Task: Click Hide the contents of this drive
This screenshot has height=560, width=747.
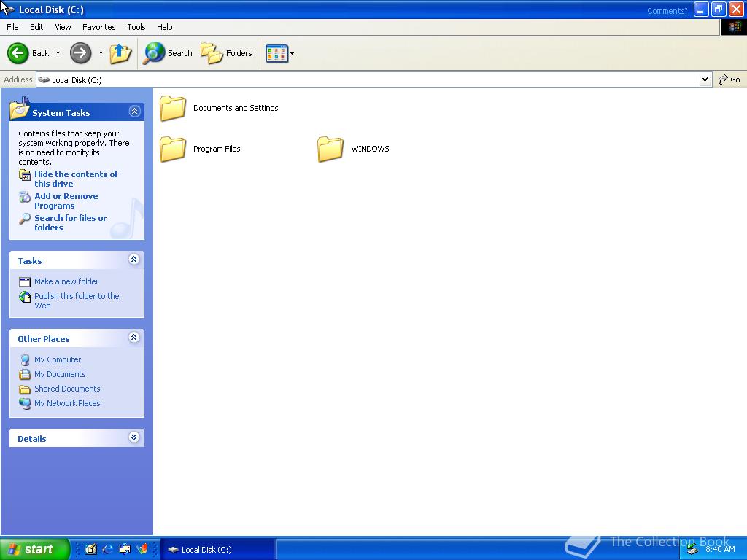Action: 76,179
